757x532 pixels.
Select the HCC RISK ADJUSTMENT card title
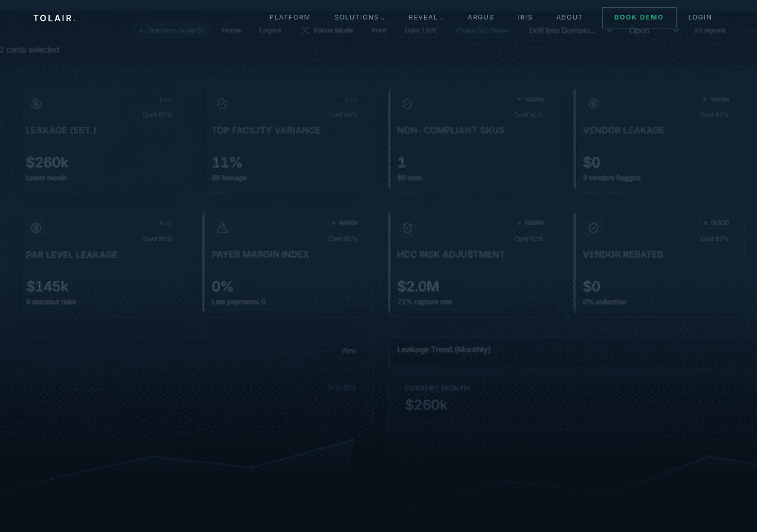451,254
